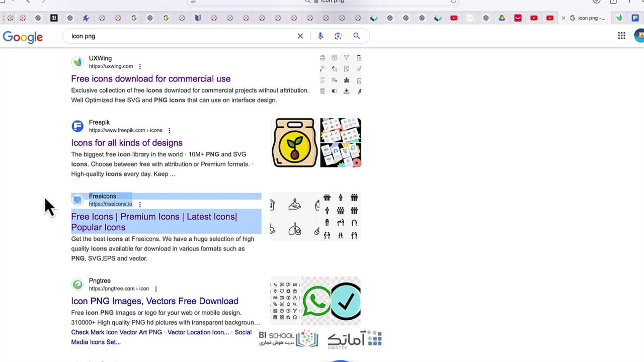Click the magnifying glass search button

(356, 36)
